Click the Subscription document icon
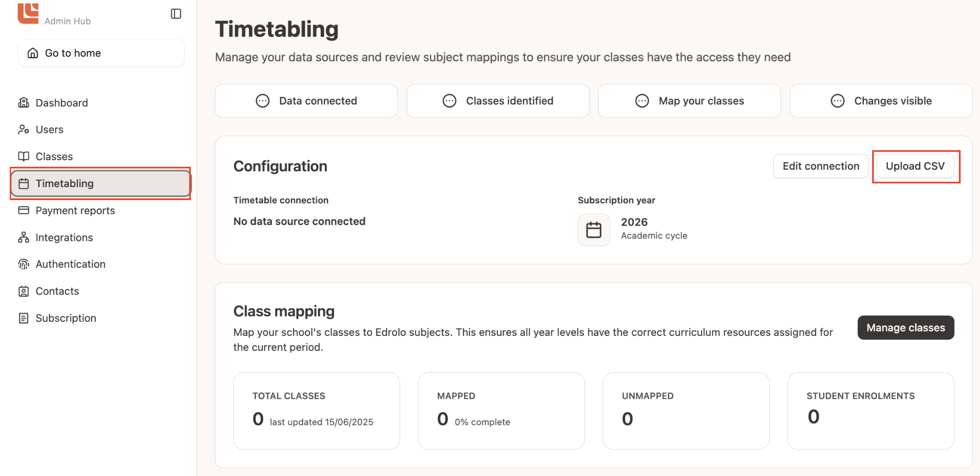This screenshot has height=476, width=980. [x=23, y=318]
